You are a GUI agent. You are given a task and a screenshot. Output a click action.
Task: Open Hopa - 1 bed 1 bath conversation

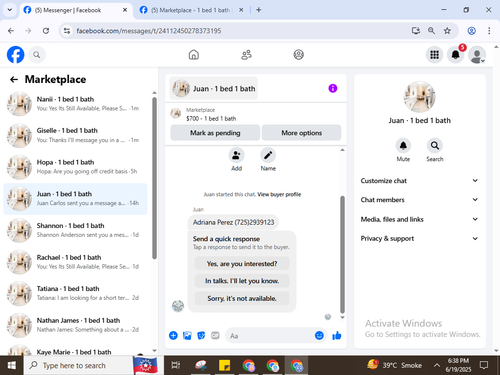coord(75,167)
